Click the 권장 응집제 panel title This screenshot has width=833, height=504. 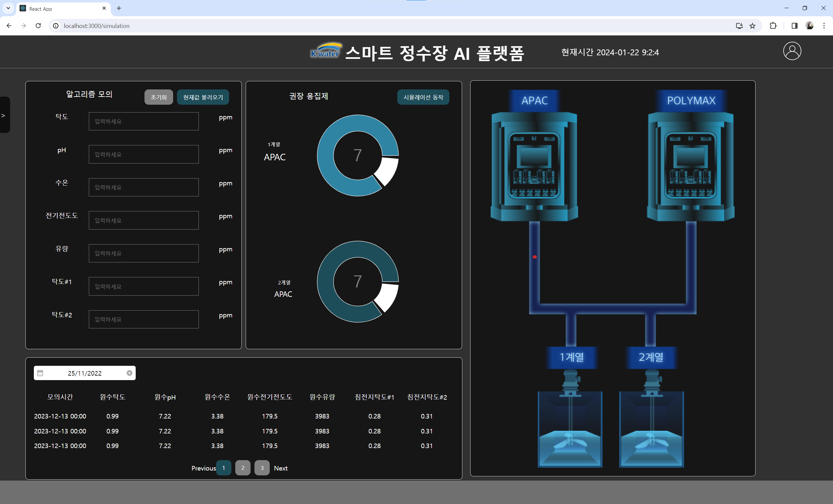tap(309, 96)
